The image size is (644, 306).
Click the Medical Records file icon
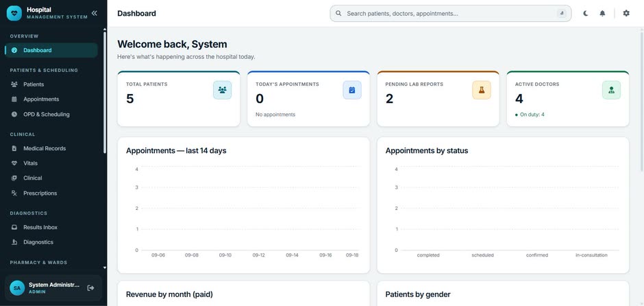[x=14, y=148]
